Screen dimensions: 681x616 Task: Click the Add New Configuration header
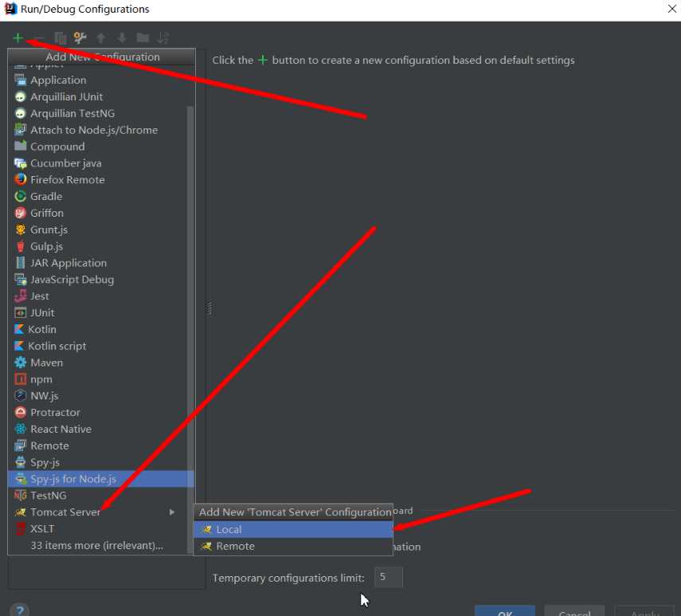point(102,57)
